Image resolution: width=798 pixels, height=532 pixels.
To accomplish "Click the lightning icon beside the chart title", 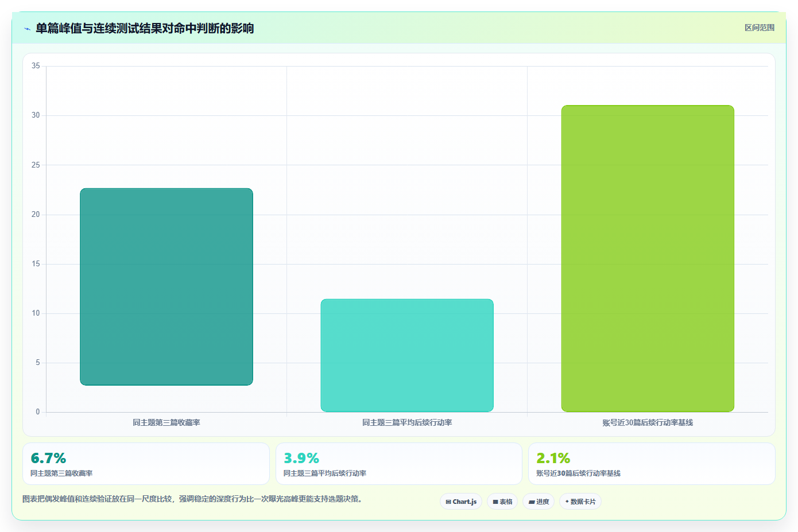I will (x=27, y=29).
